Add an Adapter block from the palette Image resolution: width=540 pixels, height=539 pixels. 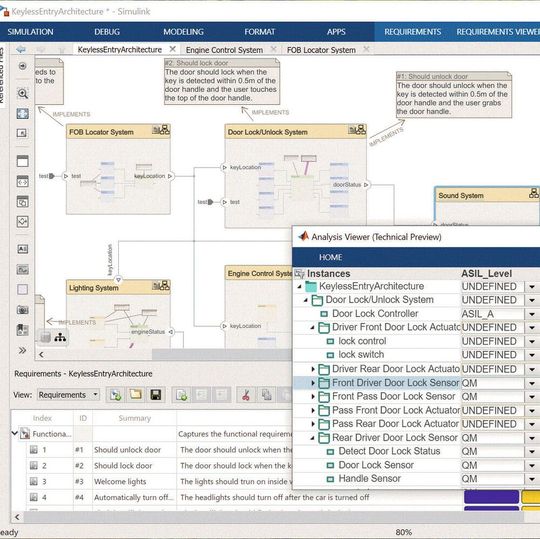[23, 222]
